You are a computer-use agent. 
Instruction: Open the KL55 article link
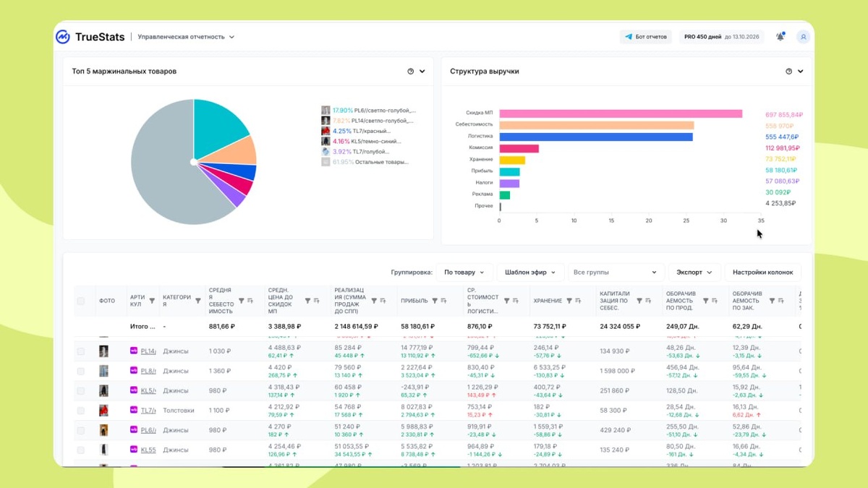click(148, 450)
